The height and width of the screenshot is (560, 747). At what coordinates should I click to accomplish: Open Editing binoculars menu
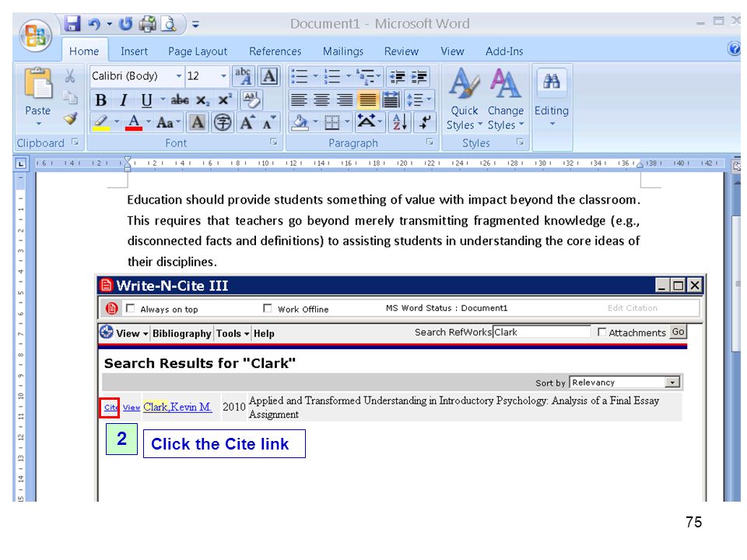[551, 98]
